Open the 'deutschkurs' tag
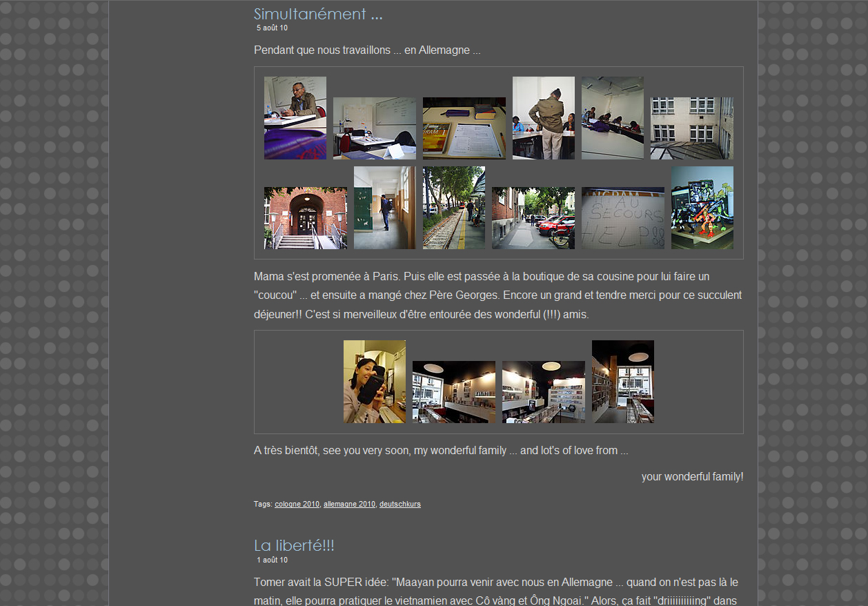 click(x=400, y=505)
